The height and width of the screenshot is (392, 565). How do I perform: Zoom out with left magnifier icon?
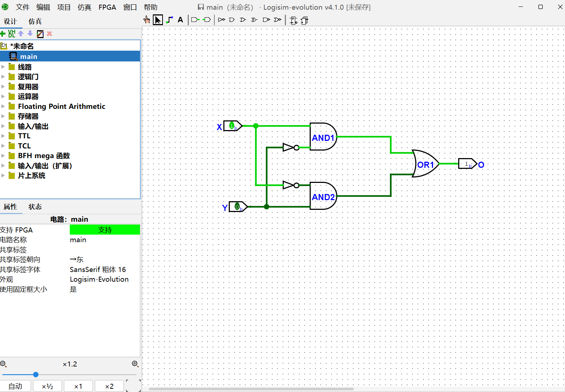pos(4,364)
